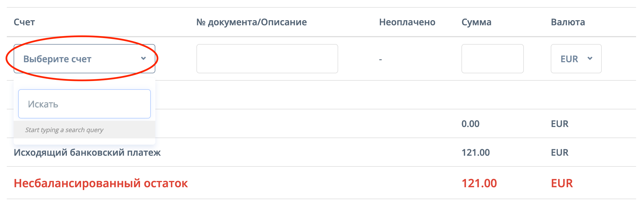The image size is (644, 204).
Task: Click the "№ документа/Описание" column header
Action: point(251,22)
